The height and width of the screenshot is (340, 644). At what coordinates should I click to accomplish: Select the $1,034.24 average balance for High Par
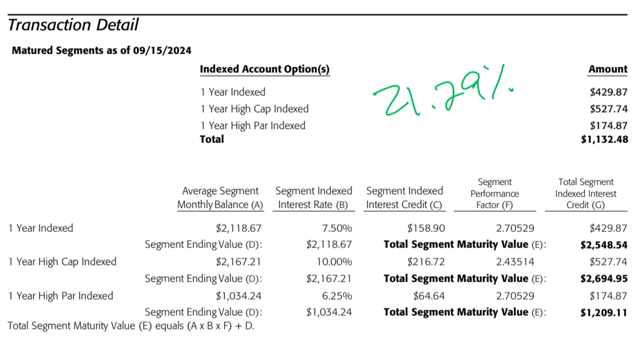[239, 296]
